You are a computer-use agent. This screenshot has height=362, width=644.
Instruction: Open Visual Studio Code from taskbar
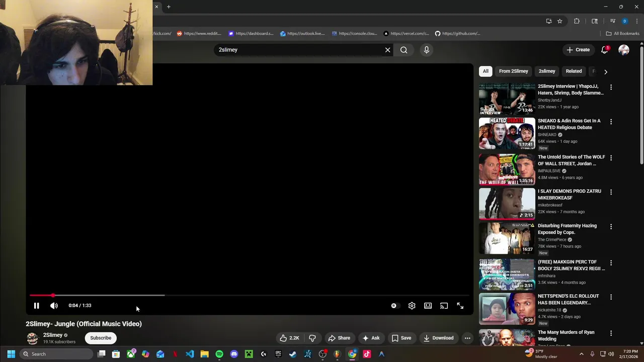point(190,354)
